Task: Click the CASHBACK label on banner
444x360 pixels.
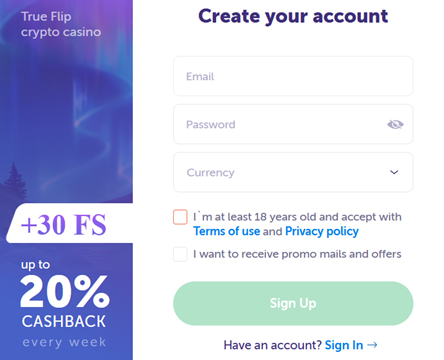Action: point(64,321)
